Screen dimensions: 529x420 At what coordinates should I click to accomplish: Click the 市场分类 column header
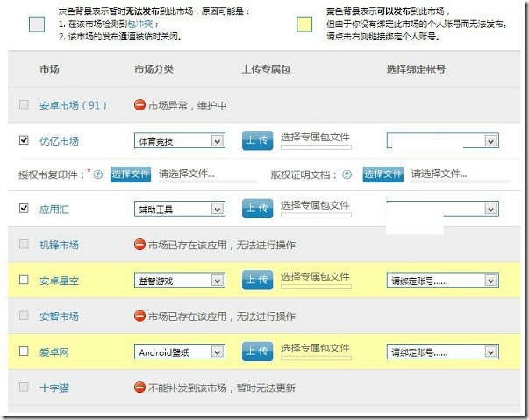pyautogui.click(x=154, y=69)
